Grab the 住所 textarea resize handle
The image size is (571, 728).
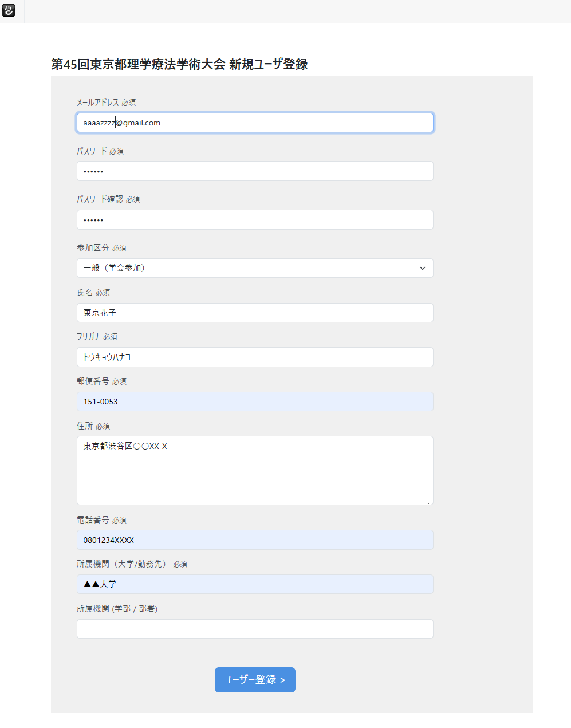click(430, 502)
